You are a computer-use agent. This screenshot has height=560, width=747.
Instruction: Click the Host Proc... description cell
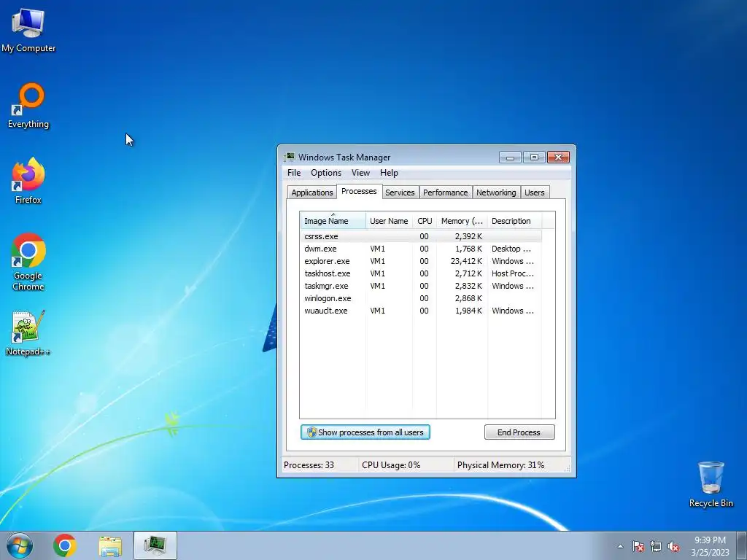click(x=513, y=273)
